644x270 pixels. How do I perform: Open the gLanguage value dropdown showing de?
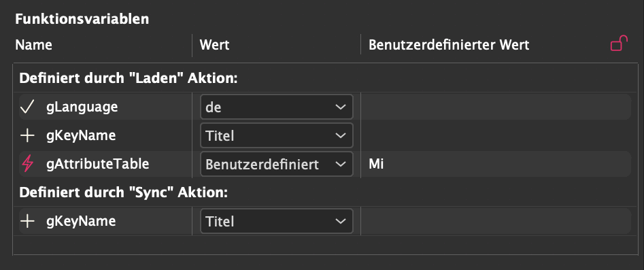pyautogui.click(x=276, y=107)
